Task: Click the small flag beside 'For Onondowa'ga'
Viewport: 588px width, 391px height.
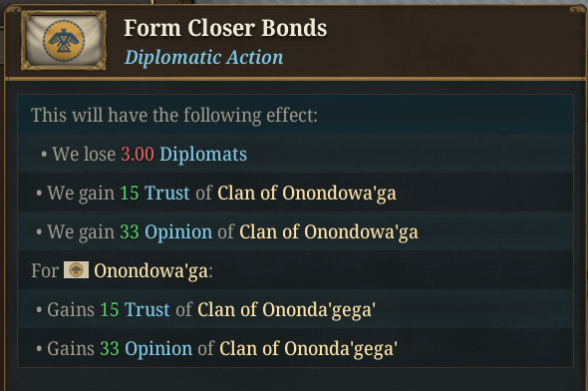Action: tap(76, 270)
